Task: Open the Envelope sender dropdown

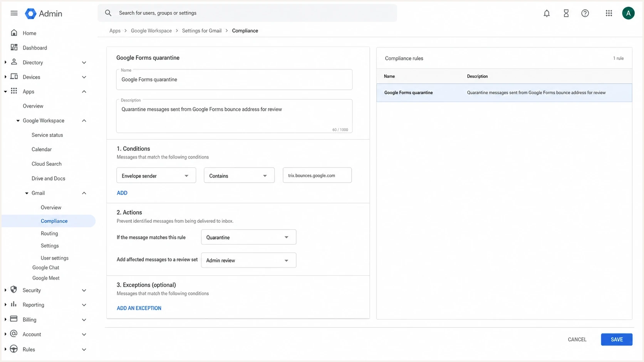Action: tap(156, 175)
